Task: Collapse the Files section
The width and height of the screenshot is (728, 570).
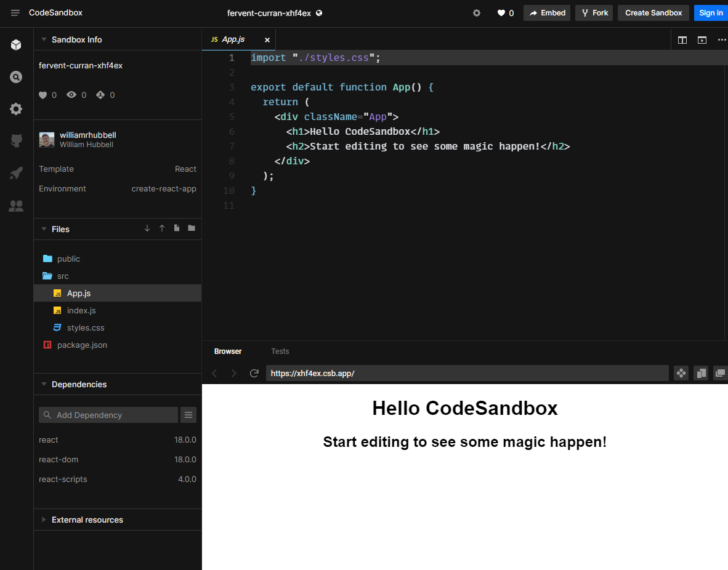Action: [44, 230]
